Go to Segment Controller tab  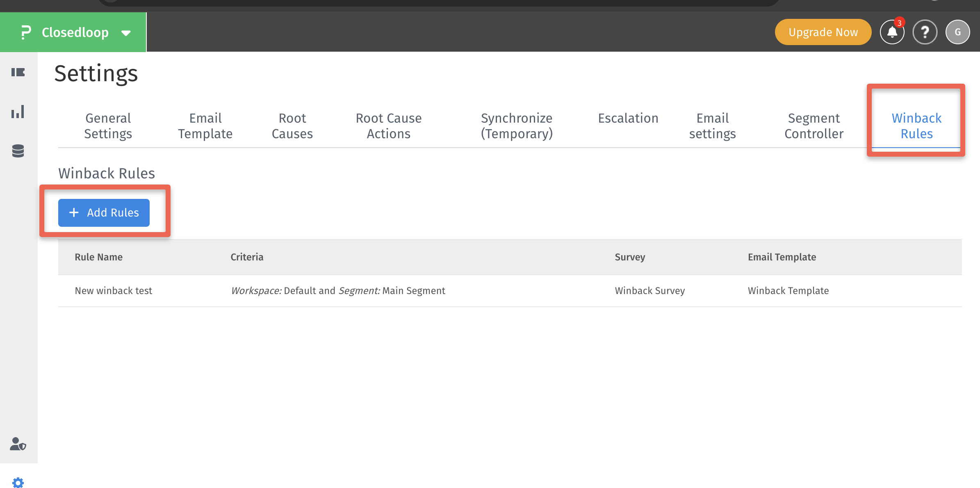click(x=814, y=126)
